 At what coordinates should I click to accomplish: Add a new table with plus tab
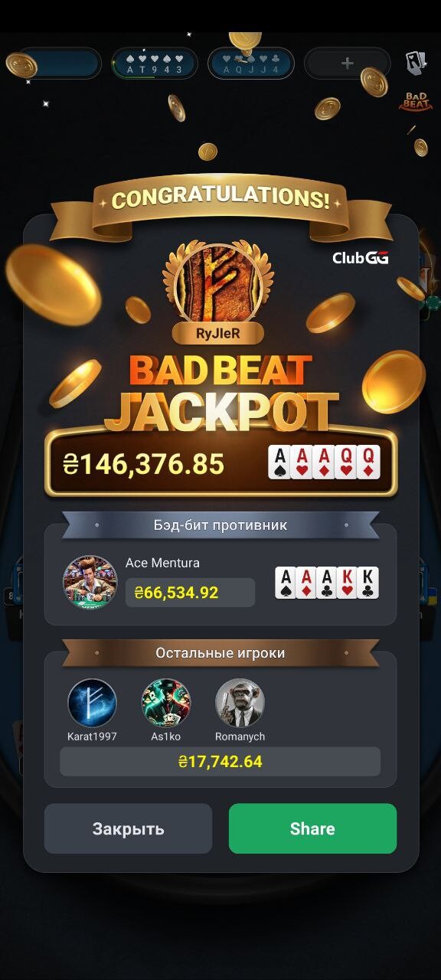[347, 64]
